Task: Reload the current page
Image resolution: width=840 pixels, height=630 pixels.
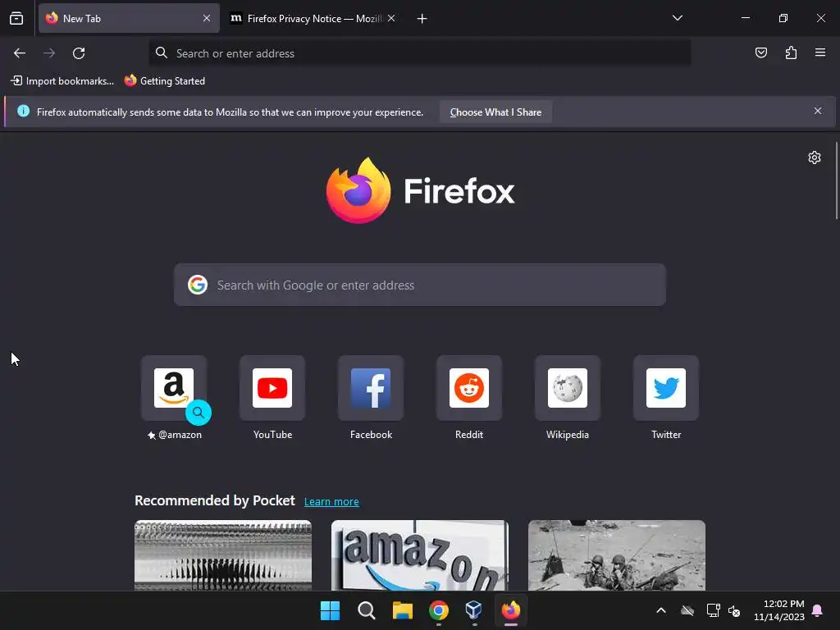Action: [79, 53]
